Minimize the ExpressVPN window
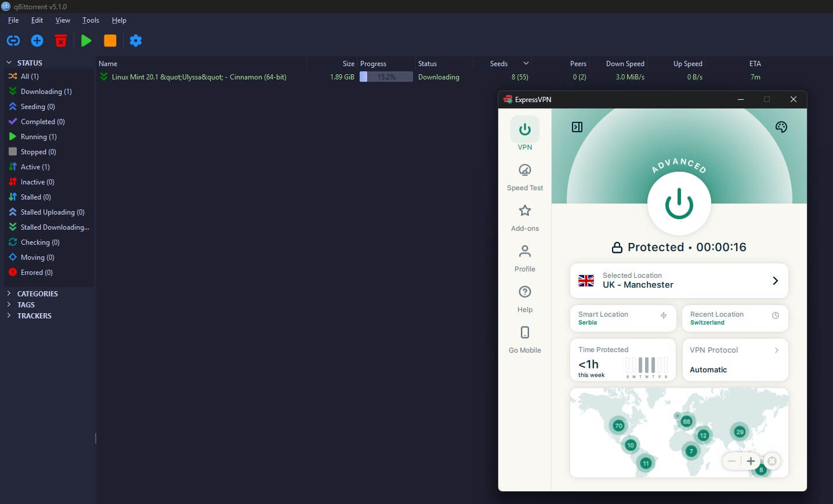This screenshot has height=504, width=833. point(741,100)
